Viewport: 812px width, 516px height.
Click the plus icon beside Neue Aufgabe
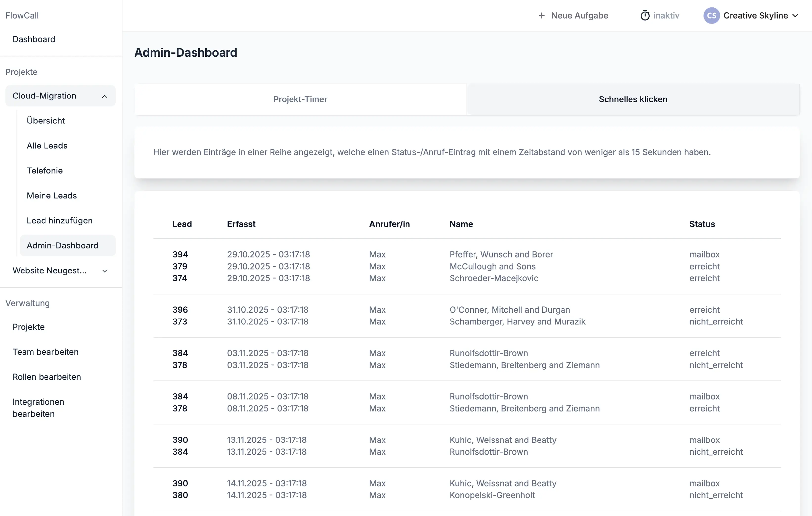tap(541, 16)
